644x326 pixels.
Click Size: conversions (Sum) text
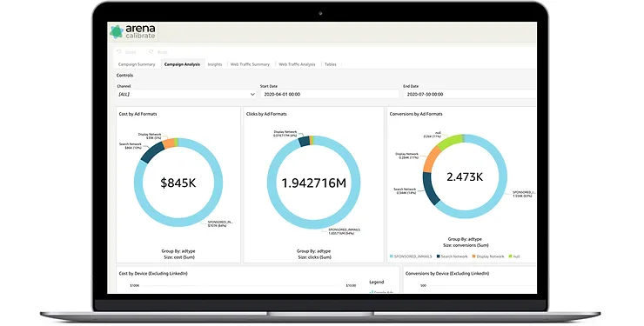tap(466, 245)
